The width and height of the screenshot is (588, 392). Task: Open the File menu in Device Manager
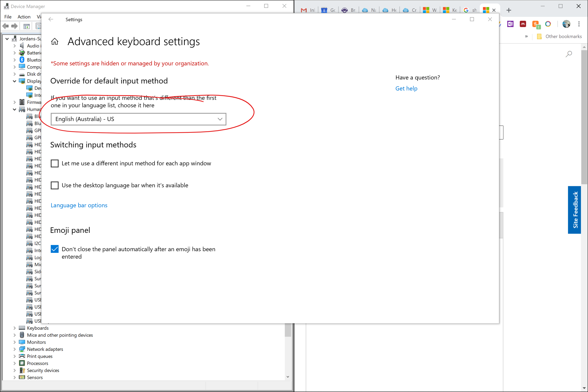(8, 17)
